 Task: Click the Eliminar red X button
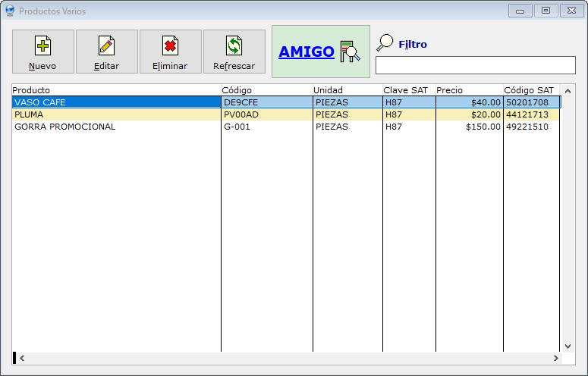[171, 52]
